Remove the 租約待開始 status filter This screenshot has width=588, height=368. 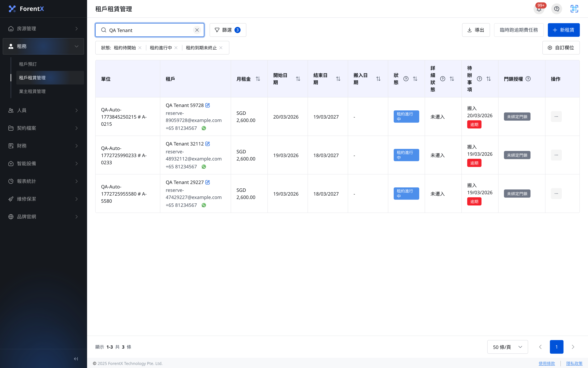click(140, 48)
